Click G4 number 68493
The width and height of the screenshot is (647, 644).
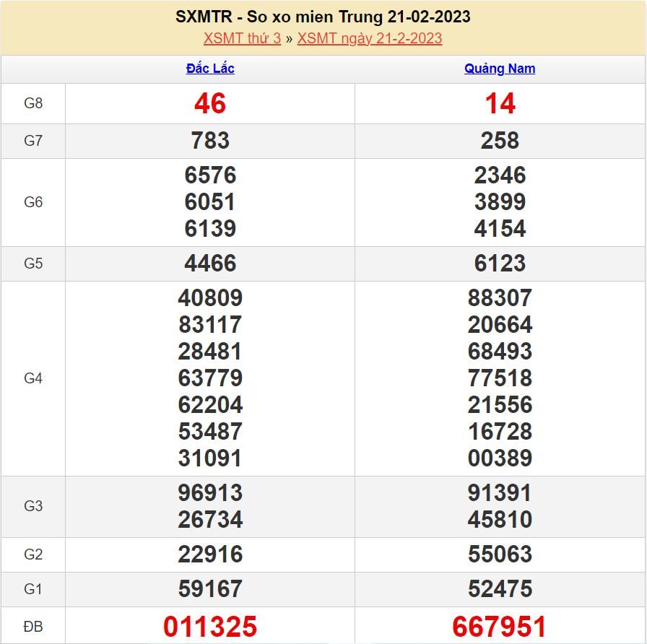tap(500, 352)
